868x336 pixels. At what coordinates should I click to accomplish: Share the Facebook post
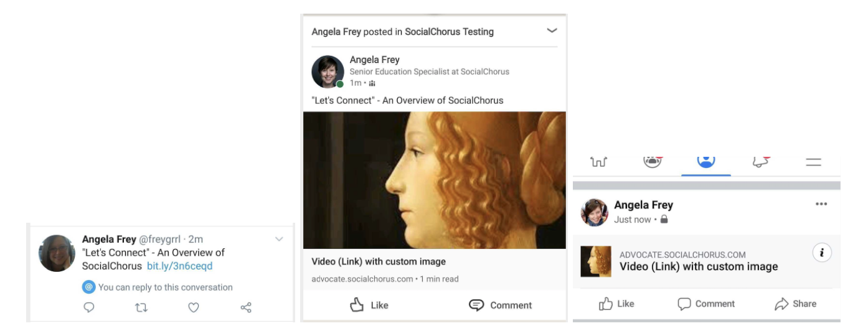click(x=795, y=304)
